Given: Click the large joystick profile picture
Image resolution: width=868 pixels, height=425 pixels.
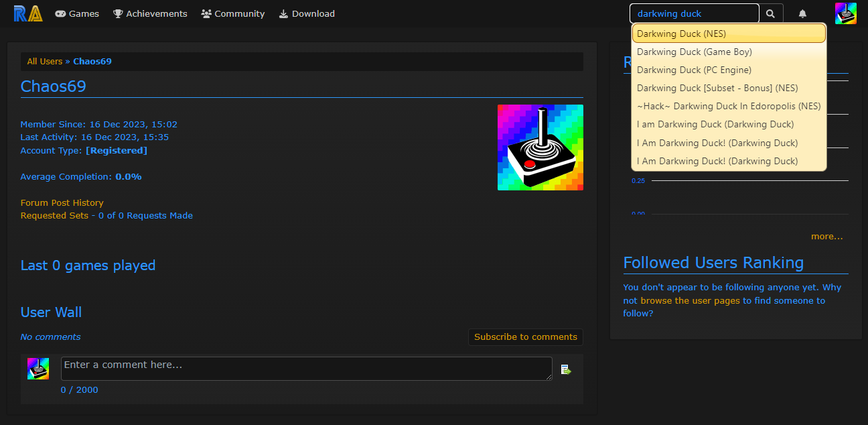Looking at the screenshot, I should pos(540,147).
